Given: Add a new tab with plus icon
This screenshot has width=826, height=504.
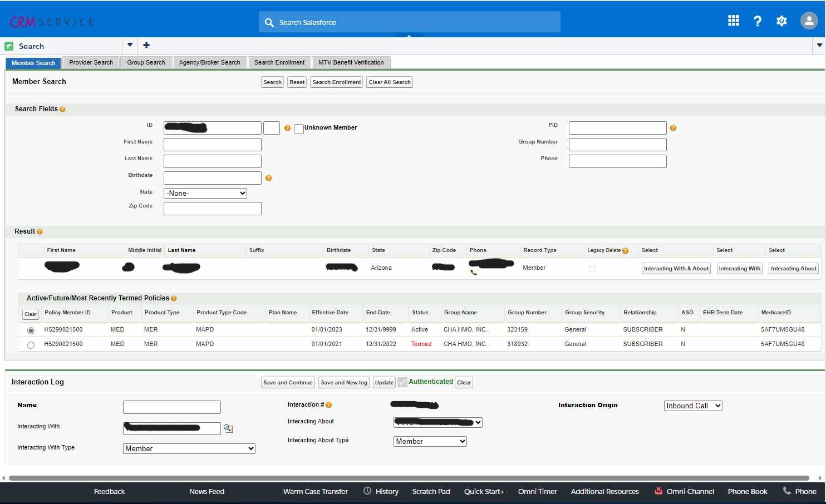Looking at the screenshot, I should (146, 45).
